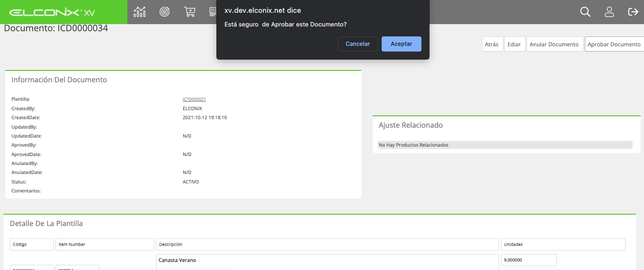644x270 pixels.
Task: Click the dialog title 'xv.dev.elconix.net dice'
Action: [x=262, y=10]
